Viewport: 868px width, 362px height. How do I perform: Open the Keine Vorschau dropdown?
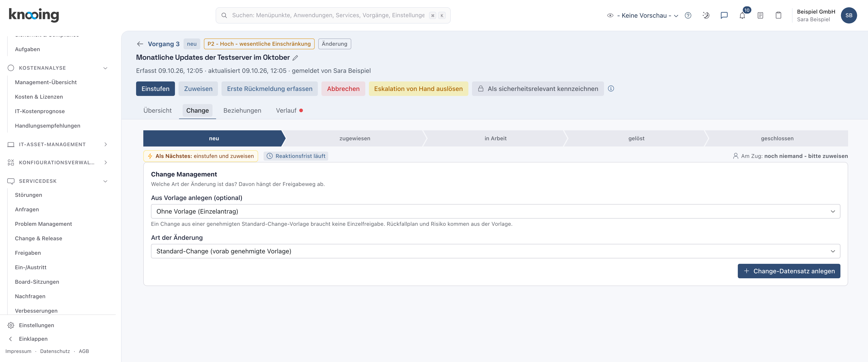click(647, 16)
